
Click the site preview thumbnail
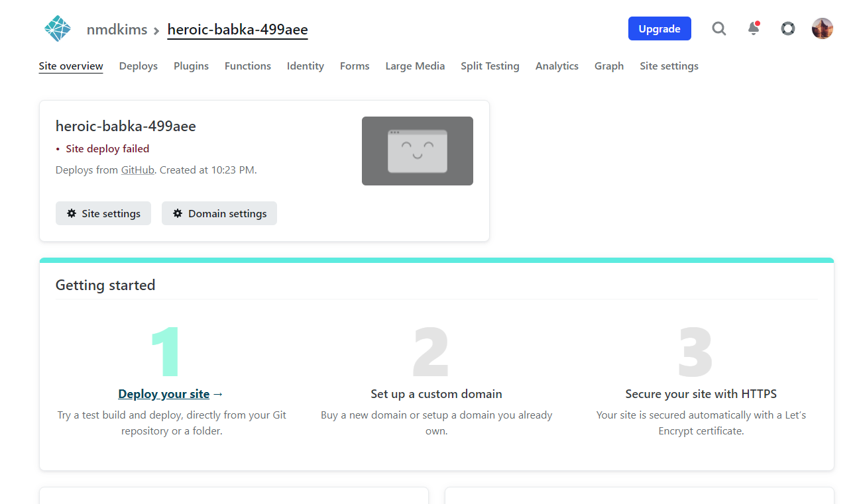pyautogui.click(x=418, y=151)
